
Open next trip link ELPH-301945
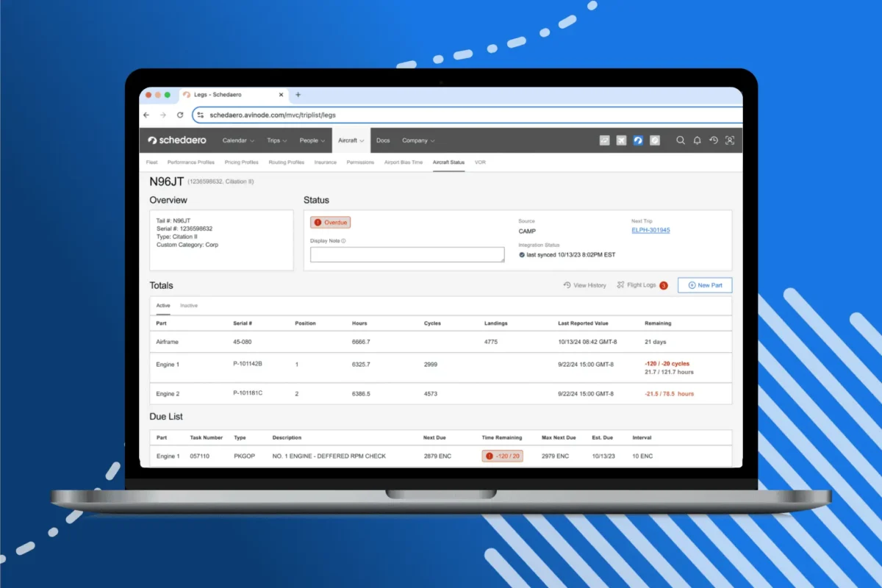click(x=650, y=230)
